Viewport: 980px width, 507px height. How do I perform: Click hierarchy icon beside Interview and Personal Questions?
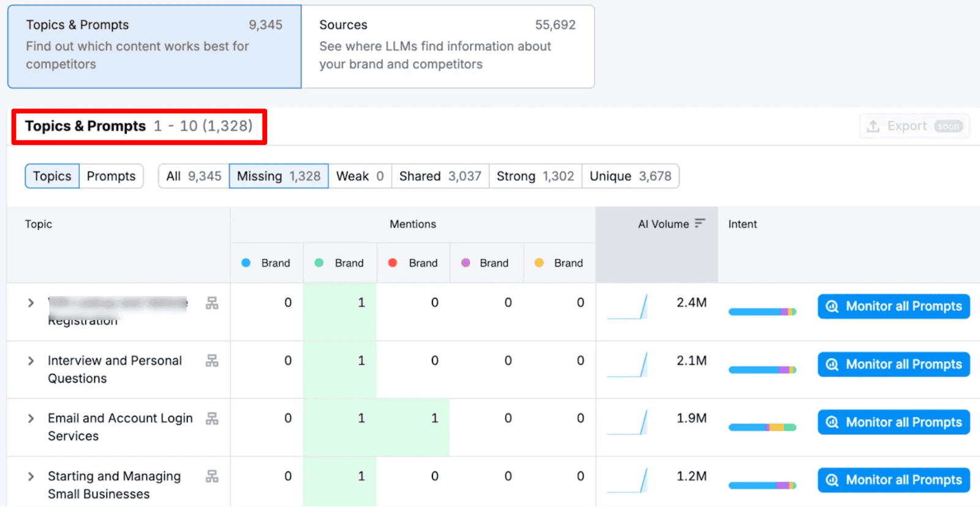pyautogui.click(x=212, y=361)
